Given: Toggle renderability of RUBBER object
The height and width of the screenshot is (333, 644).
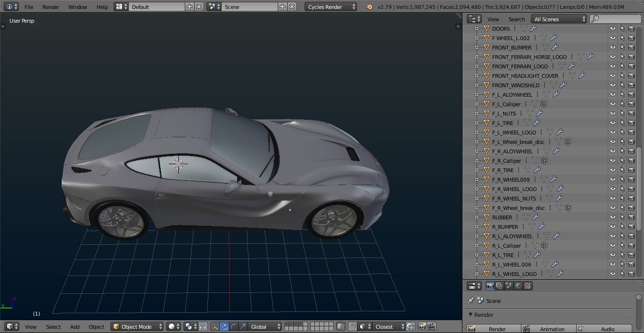Looking at the screenshot, I should 632,217.
